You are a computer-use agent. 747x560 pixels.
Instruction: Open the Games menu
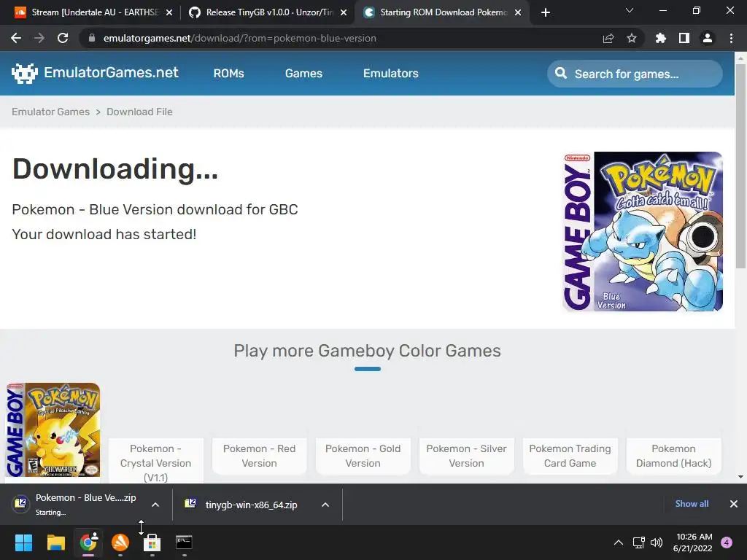[x=303, y=74]
